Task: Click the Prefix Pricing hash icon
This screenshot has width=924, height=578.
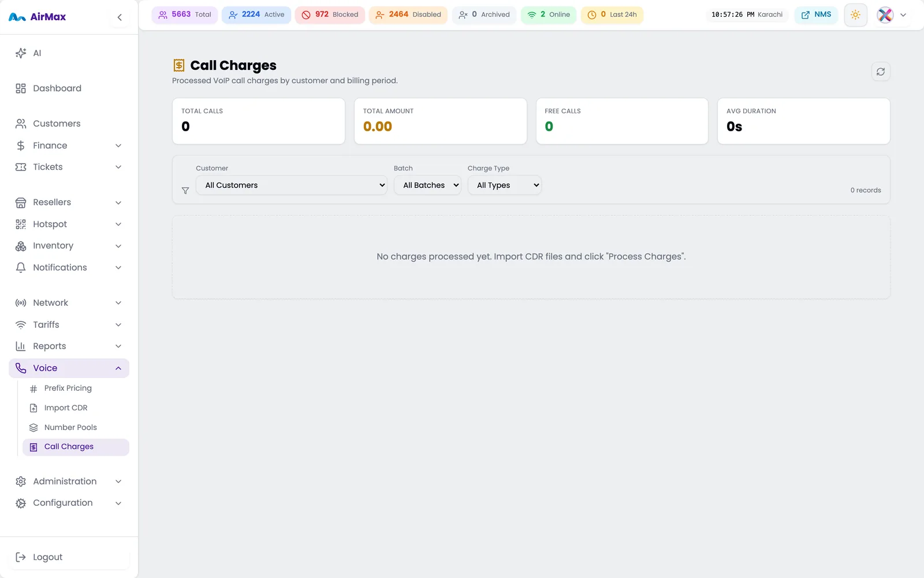Action: (x=33, y=388)
